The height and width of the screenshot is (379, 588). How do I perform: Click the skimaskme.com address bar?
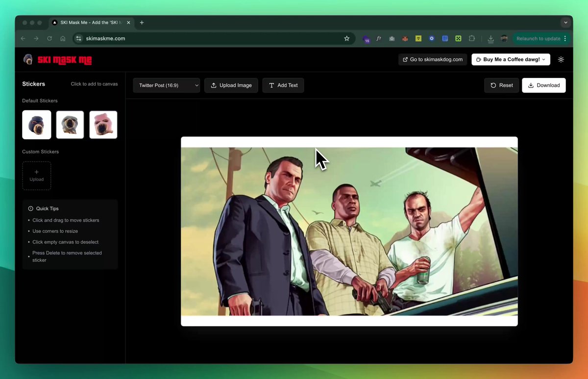(x=214, y=38)
